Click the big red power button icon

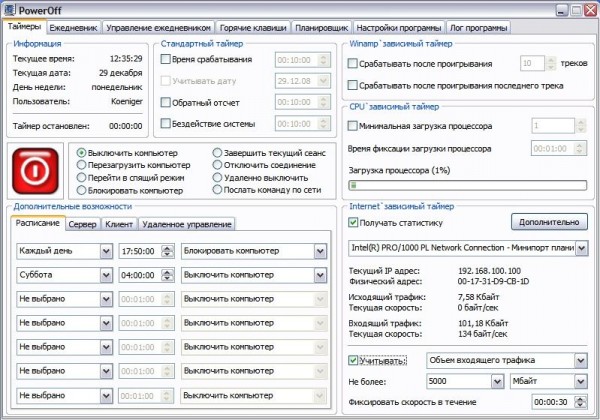(37, 171)
